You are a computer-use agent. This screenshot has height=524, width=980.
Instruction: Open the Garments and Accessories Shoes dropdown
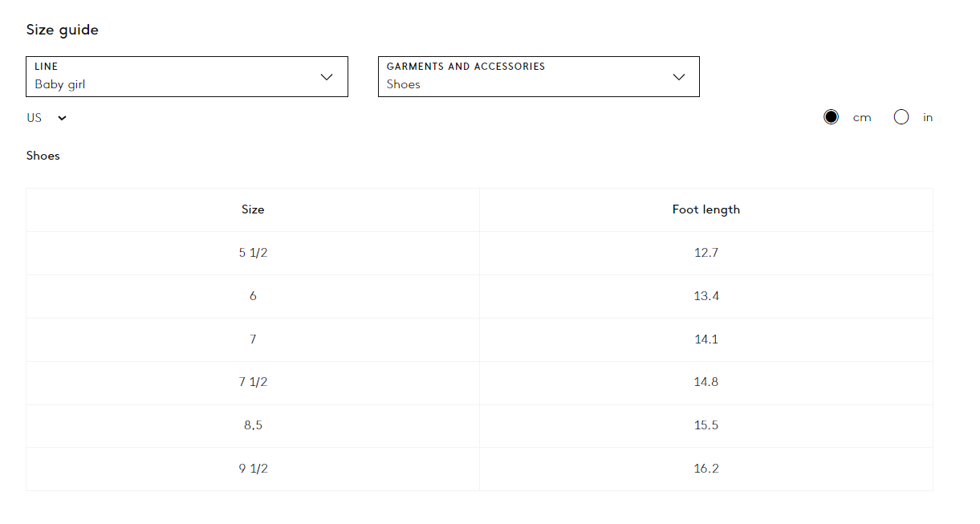click(x=539, y=77)
